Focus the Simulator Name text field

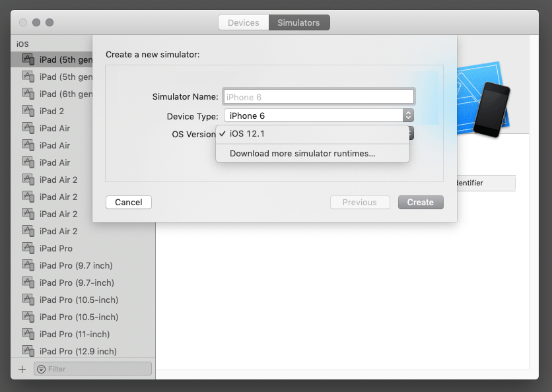tap(319, 97)
